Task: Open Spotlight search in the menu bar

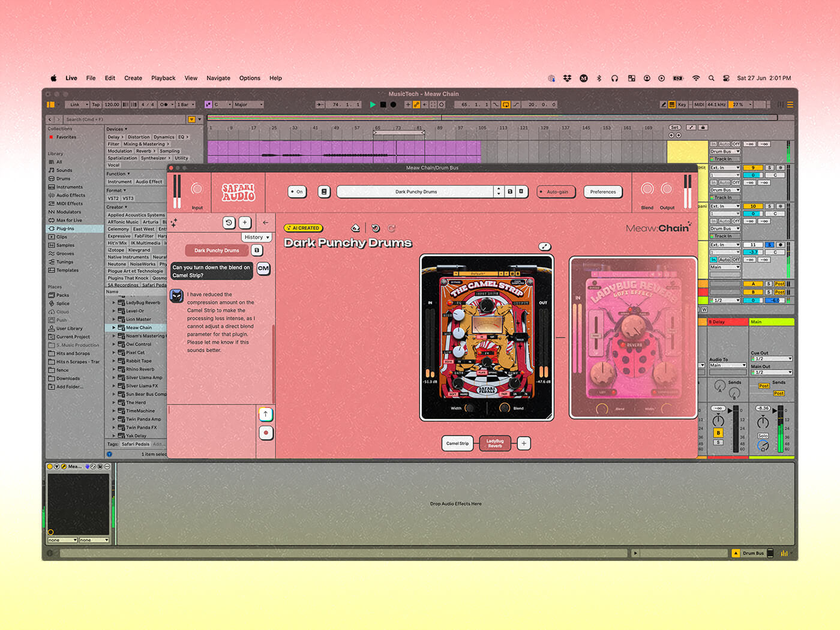Action: tap(712, 78)
